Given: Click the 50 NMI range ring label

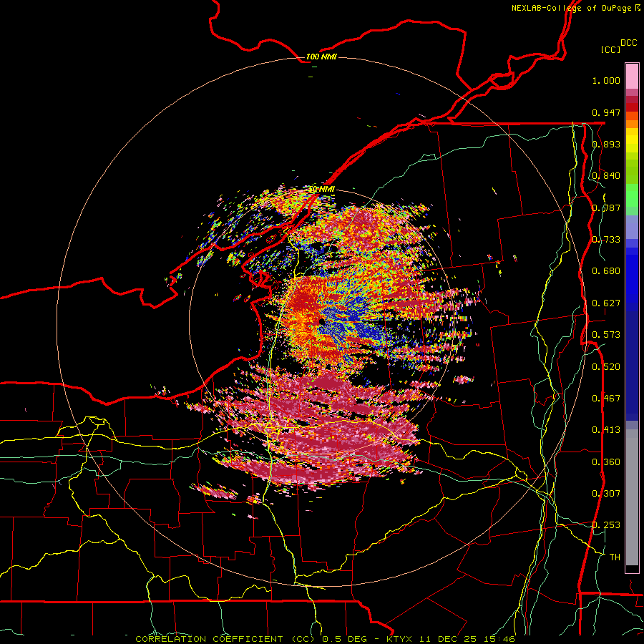Looking at the screenshot, I should pyautogui.click(x=321, y=189).
